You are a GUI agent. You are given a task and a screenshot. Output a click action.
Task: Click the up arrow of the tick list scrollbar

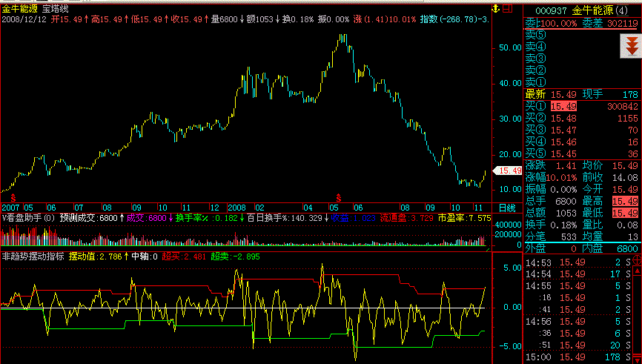[x=638, y=271]
